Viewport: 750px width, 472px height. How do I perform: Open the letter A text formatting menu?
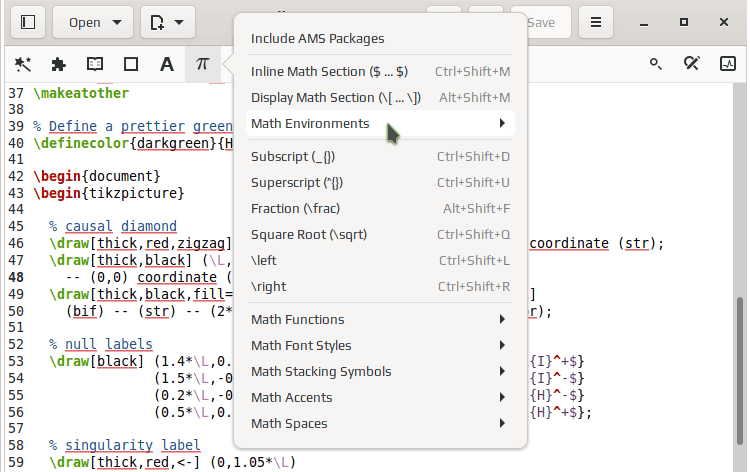click(x=166, y=64)
